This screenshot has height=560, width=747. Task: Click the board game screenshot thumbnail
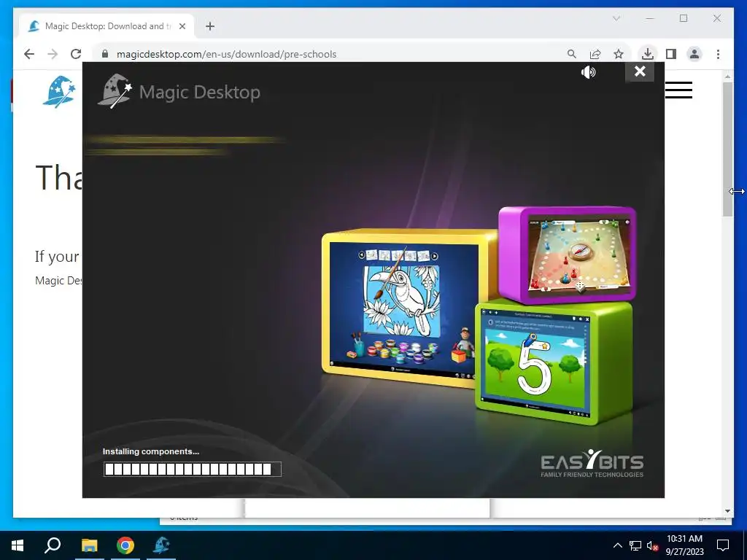coord(568,254)
